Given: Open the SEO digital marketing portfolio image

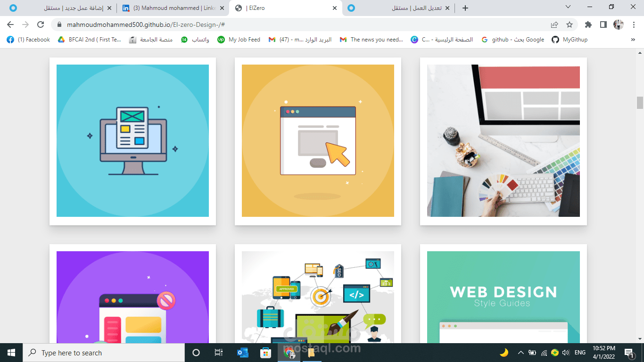Looking at the screenshot, I should pyautogui.click(x=318, y=297).
